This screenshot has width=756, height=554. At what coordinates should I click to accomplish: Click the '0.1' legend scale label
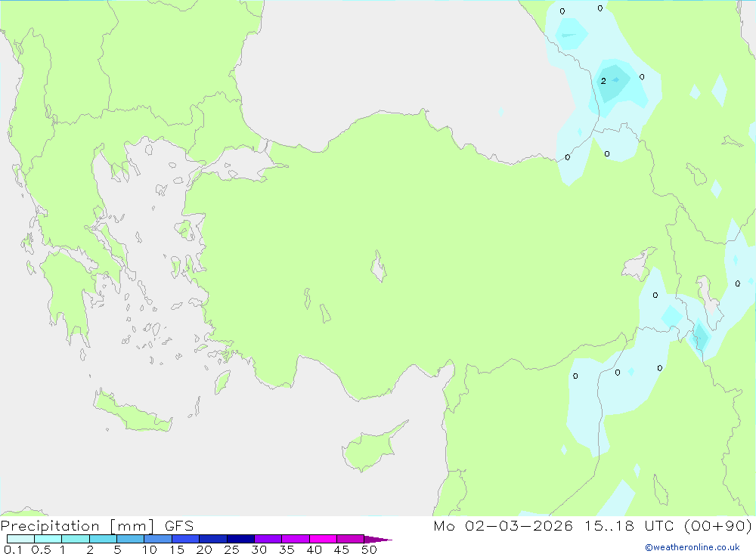(x=13, y=549)
